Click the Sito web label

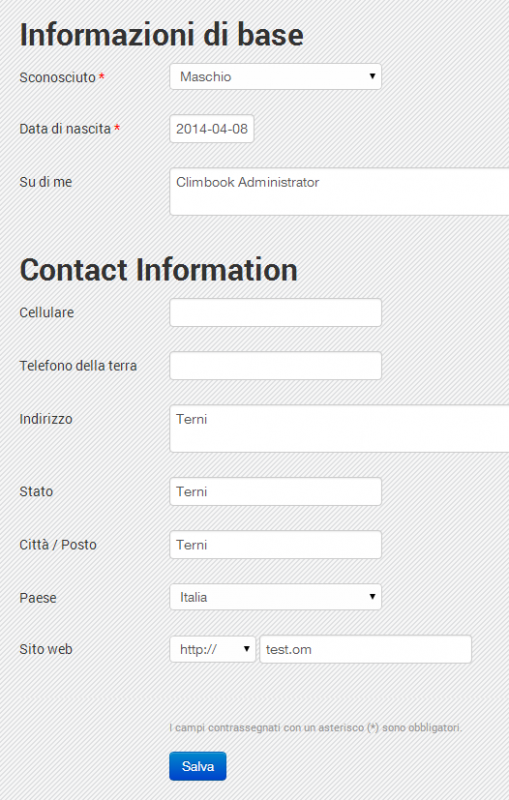(46, 649)
